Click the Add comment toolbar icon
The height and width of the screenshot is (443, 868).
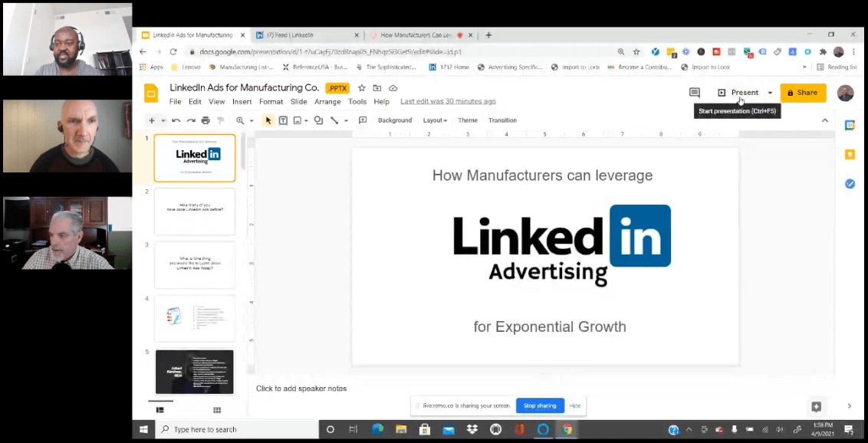tap(363, 120)
